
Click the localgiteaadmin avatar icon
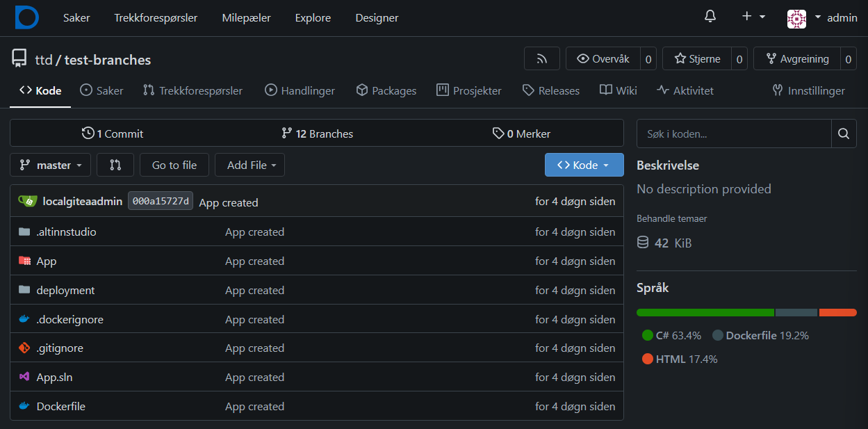[28, 202]
